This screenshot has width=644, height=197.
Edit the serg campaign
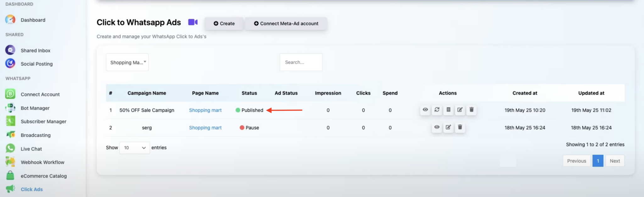(x=448, y=127)
